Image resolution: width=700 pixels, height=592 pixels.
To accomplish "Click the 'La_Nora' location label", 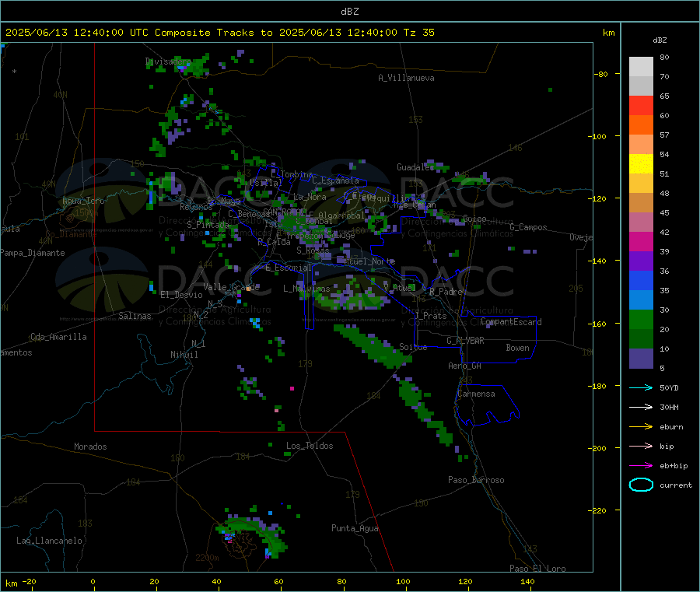I will pos(310,197).
